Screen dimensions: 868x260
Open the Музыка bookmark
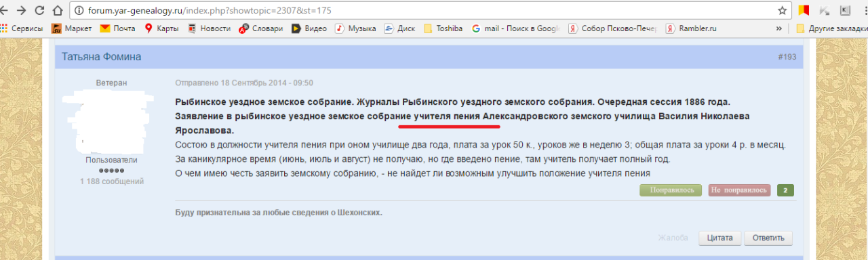click(355, 28)
